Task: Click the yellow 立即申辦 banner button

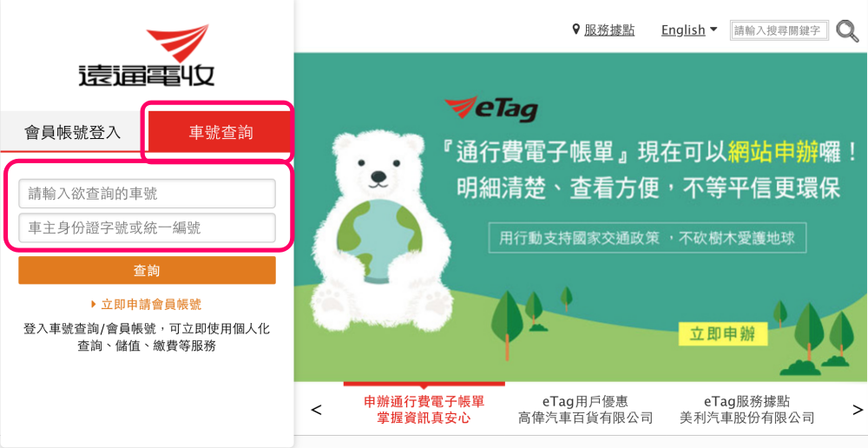Action: pos(724,334)
